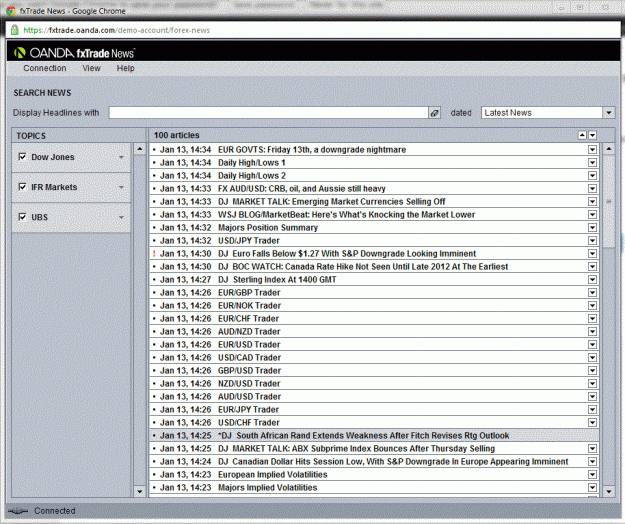Expand the UBS topic arrow
This screenshot has height=524, width=625.
(x=121, y=218)
